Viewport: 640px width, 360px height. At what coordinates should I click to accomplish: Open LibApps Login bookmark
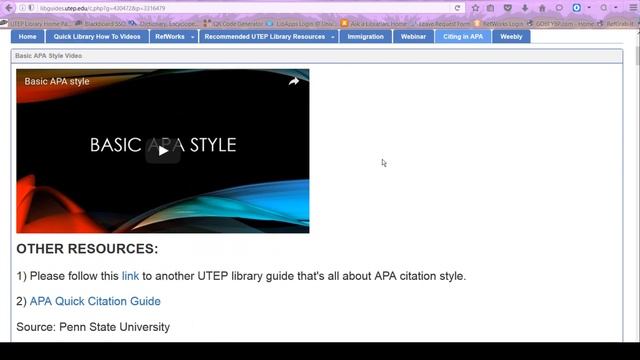point(302,24)
